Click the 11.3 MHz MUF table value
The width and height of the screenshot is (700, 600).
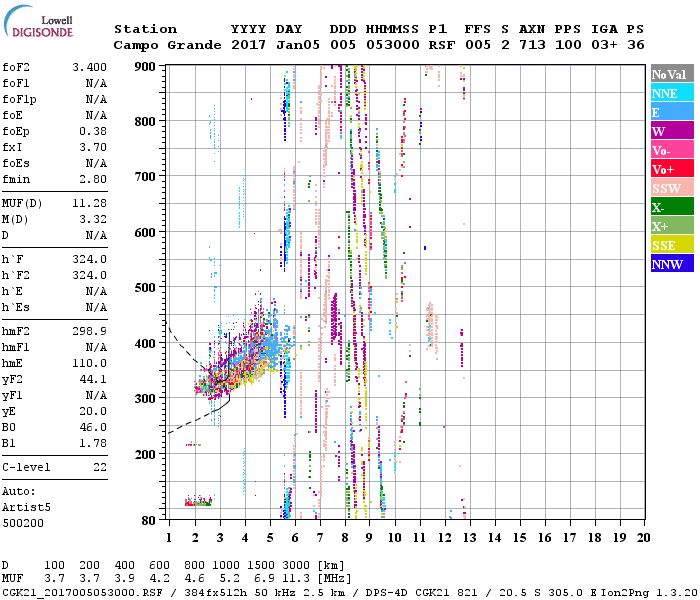tap(296, 579)
